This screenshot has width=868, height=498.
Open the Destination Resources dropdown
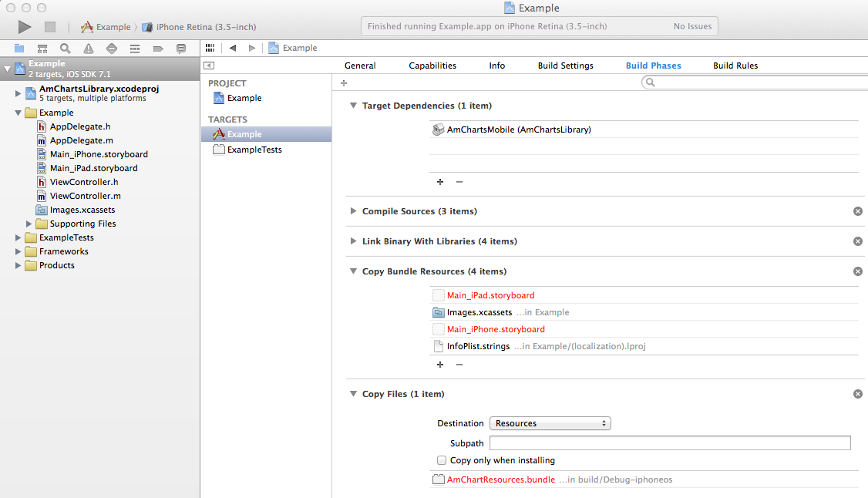[550, 423]
